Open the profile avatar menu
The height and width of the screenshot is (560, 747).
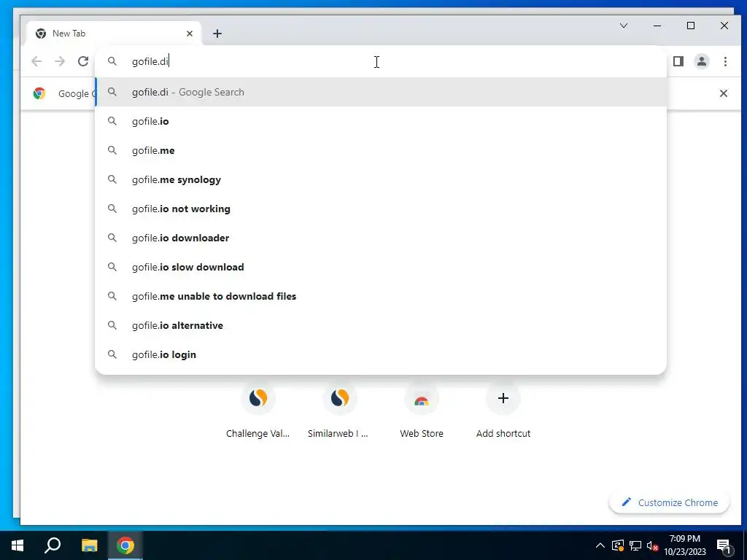pos(701,61)
